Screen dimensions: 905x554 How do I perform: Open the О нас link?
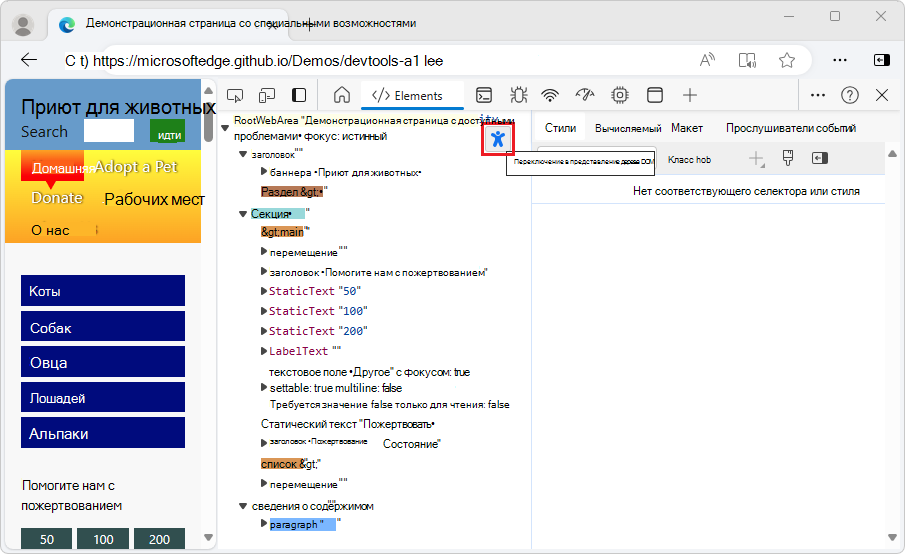click(x=50, y=230)
